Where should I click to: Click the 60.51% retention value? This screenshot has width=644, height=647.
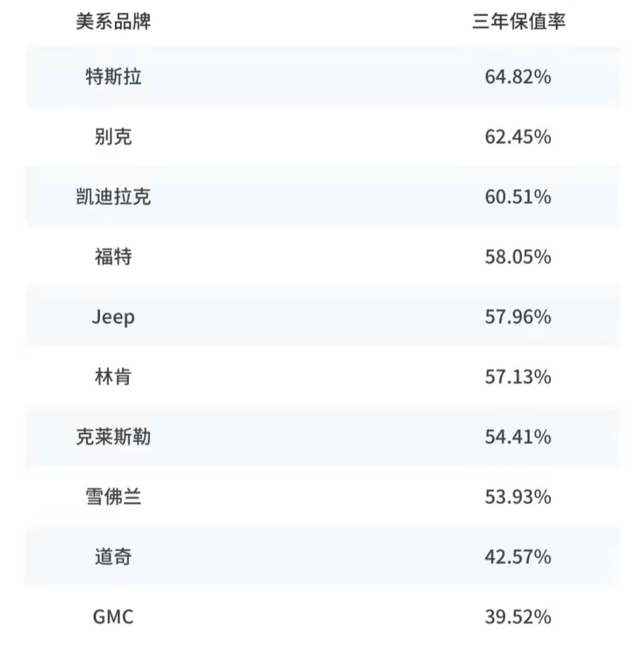pos(518,197)
